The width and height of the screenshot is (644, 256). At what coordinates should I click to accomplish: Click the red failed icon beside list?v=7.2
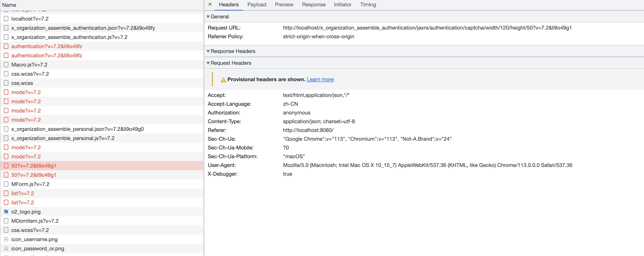(6, 193)
